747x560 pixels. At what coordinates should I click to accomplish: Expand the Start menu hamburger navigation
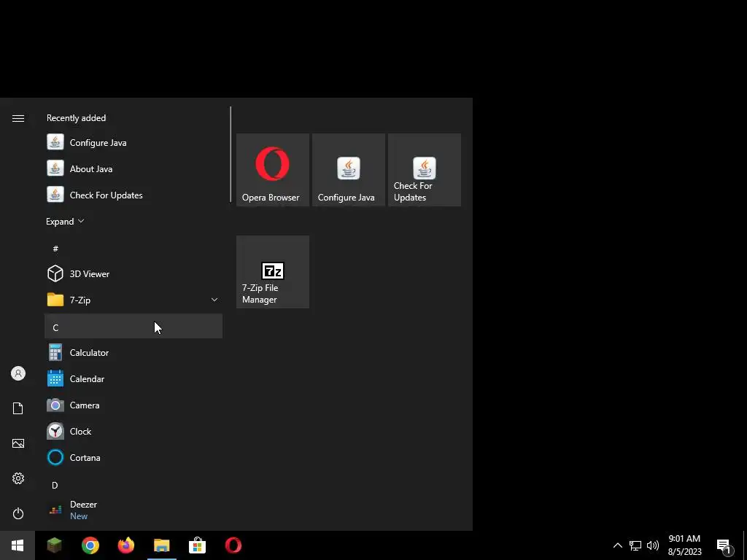coord(18,118)
